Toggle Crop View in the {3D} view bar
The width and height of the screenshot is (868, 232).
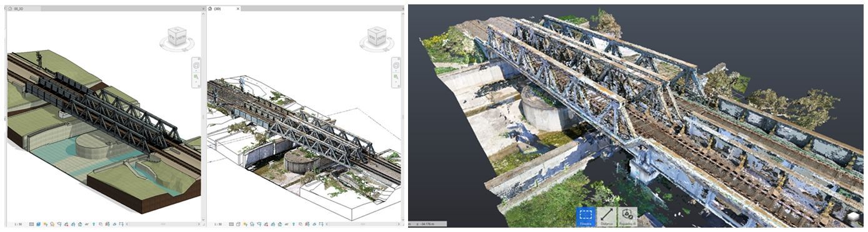click(x=266, y=224)
